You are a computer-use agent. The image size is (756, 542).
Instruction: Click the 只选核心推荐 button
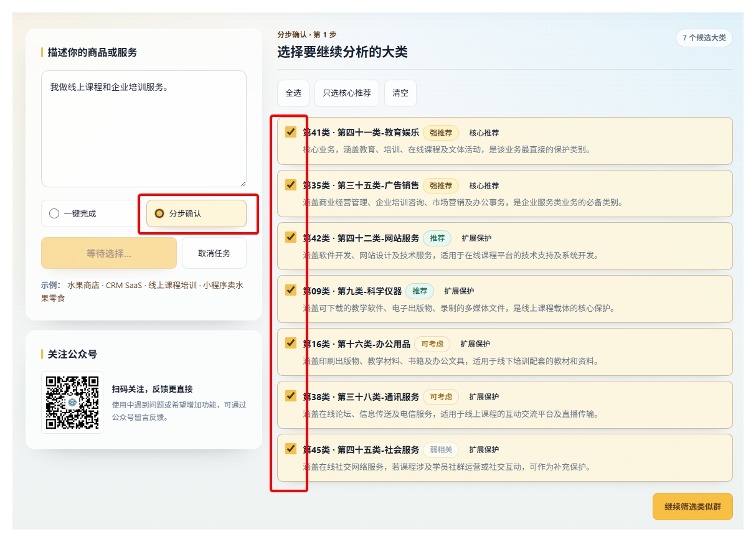coord(347,93)
